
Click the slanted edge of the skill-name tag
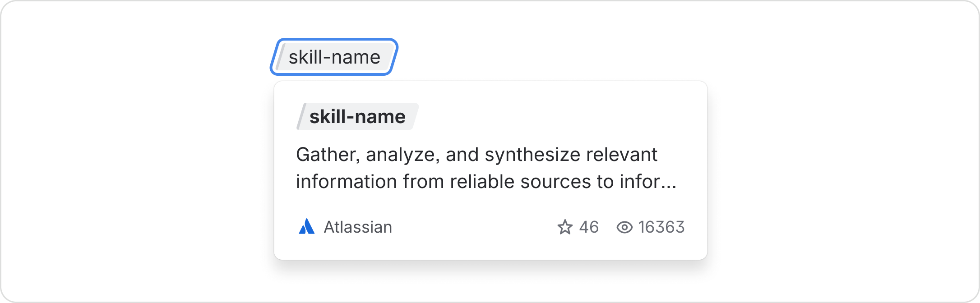281,56
